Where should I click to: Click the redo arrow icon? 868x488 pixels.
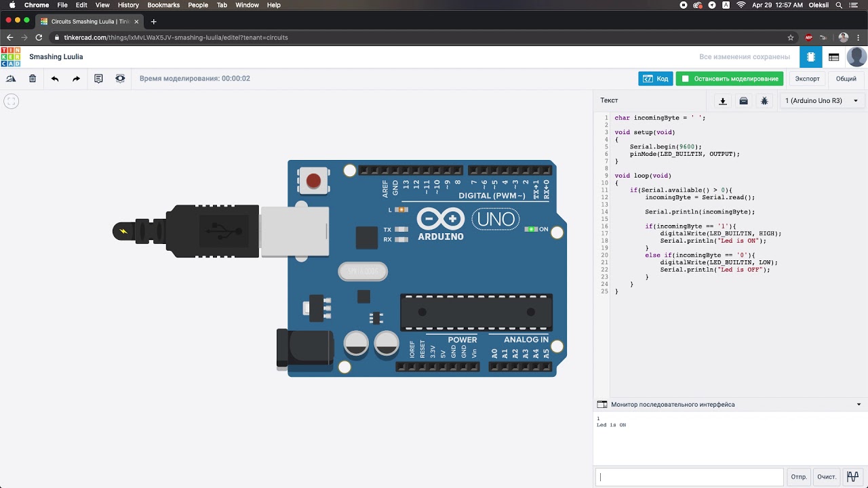76,79
